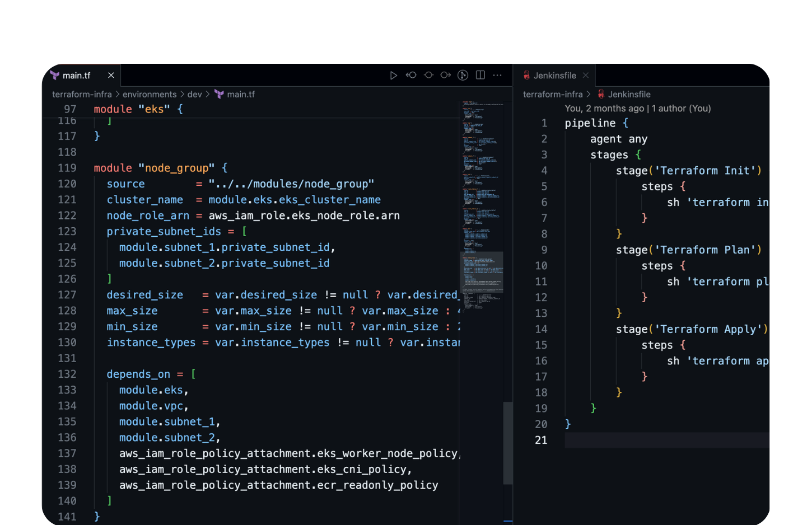Close the Jenkinsfile tab

(x=586, y=75)
